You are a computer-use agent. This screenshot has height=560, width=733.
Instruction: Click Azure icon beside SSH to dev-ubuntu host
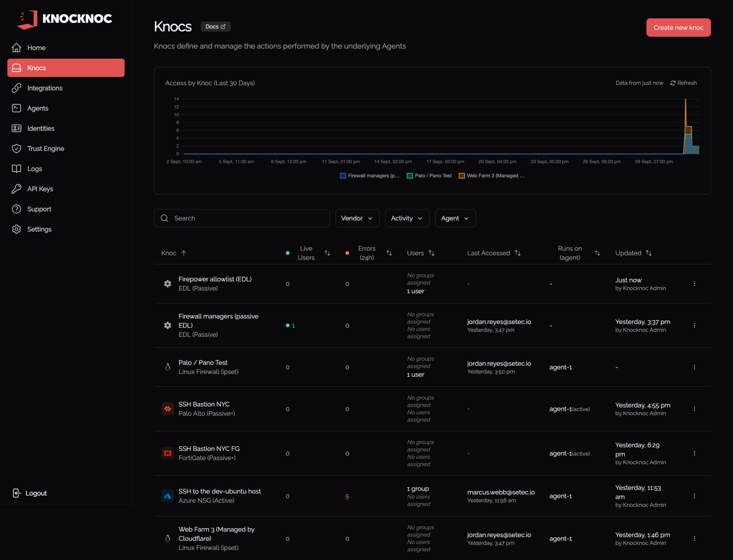pos(168,496)
